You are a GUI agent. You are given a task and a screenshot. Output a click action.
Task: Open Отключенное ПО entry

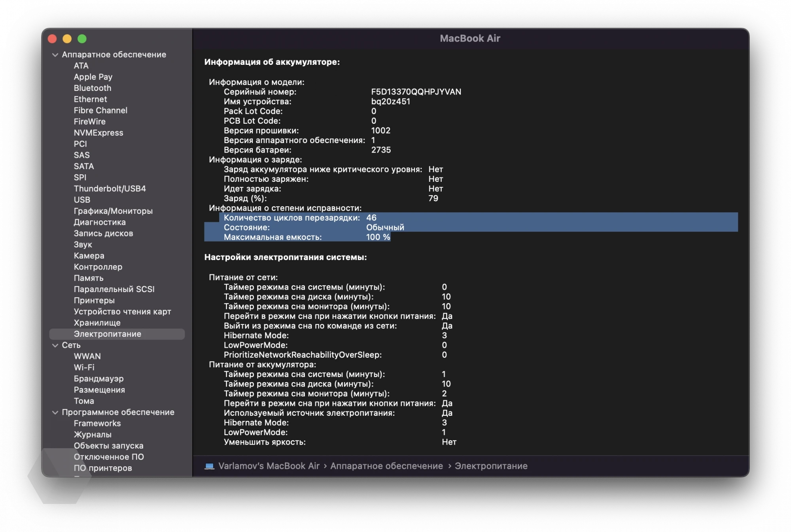click(109, 457)
